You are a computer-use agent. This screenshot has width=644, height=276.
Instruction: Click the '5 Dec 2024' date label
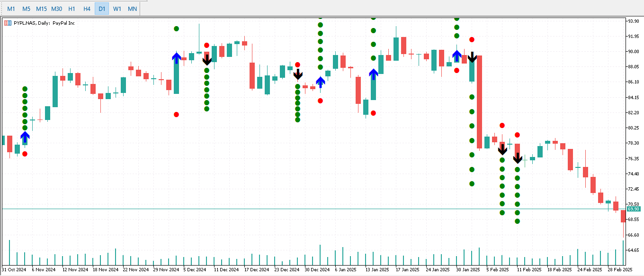[x=195, y=269]
